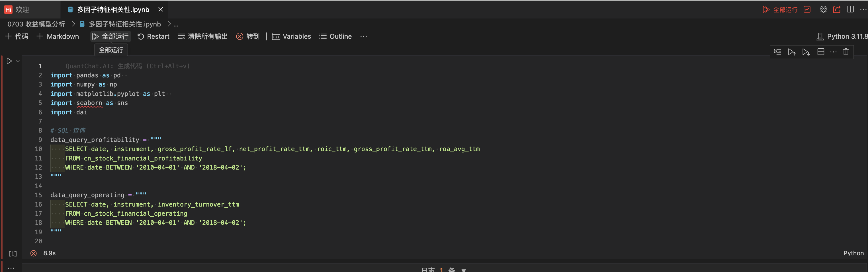Viewport: 868px width, 272px height.
Task: Click the red share/export icon
Action: pos(837,9)
